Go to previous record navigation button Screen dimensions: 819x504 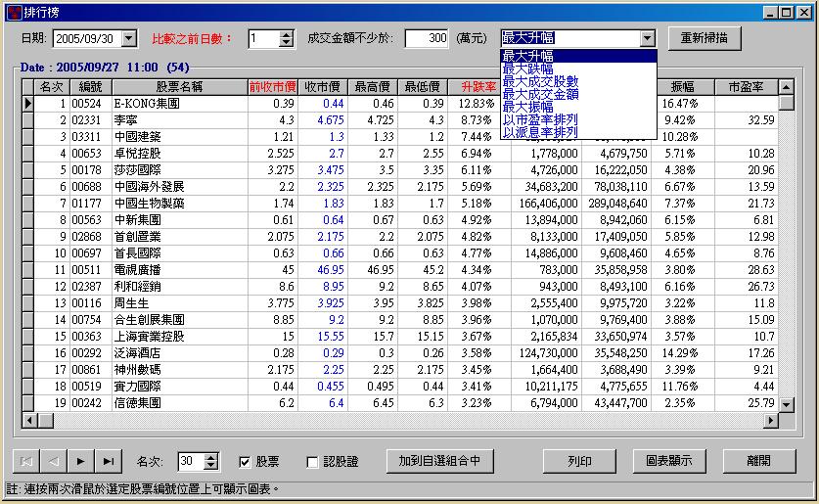point(53,462)
